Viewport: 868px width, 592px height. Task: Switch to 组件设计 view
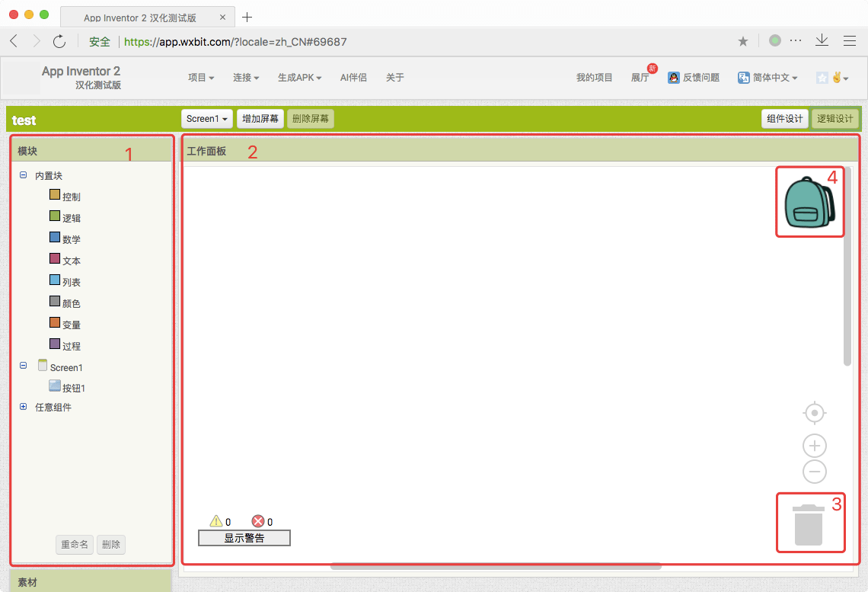pyautogui.click(x=784, y=119)
